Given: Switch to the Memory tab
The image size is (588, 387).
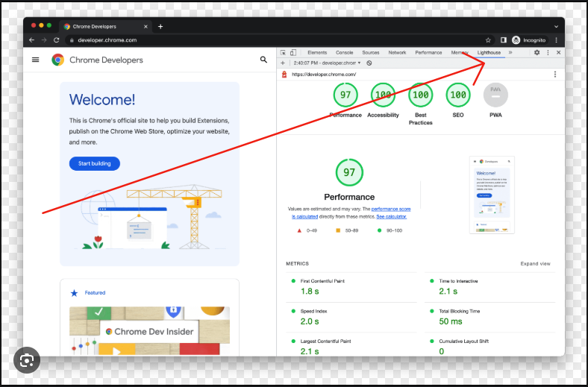Looking at the screenshot, I should (x=460, y=53).
